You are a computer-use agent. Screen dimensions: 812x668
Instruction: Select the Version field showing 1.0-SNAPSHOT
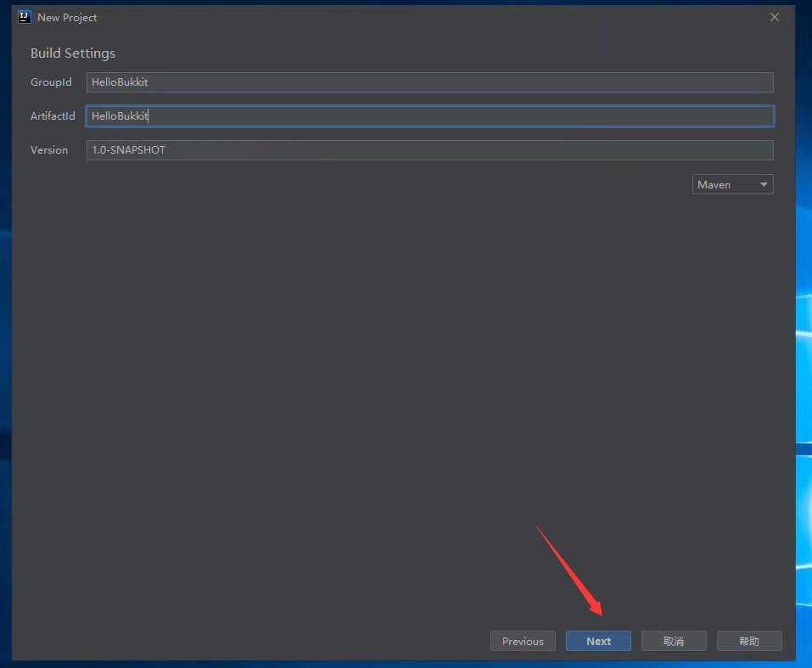pos(429,150)
